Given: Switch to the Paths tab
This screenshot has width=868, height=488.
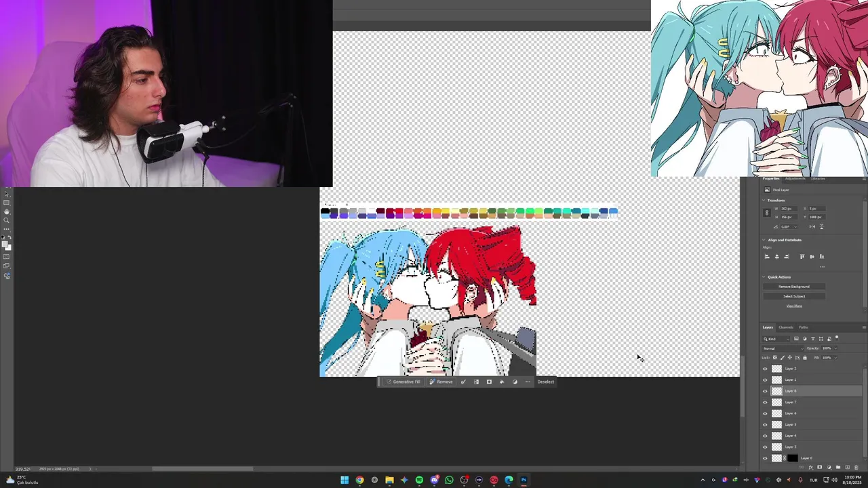Looking at the screenshot, I should tap(804, 327).
